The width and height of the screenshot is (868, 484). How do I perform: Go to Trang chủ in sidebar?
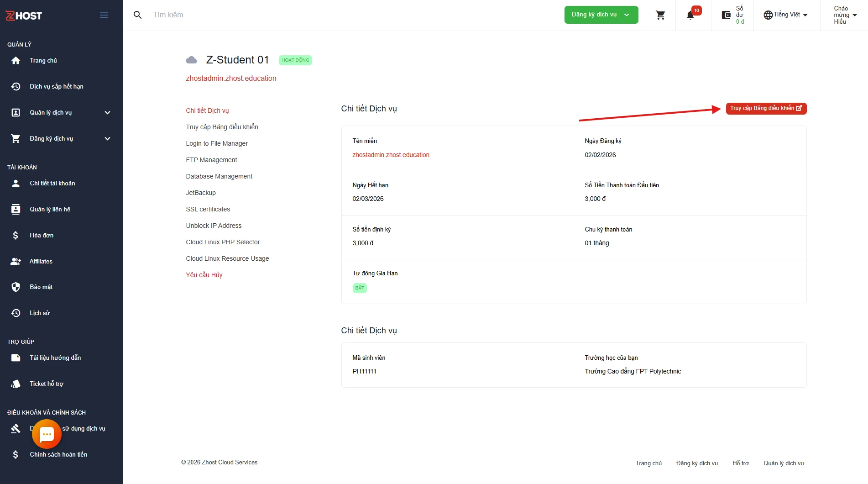point(43,61)
